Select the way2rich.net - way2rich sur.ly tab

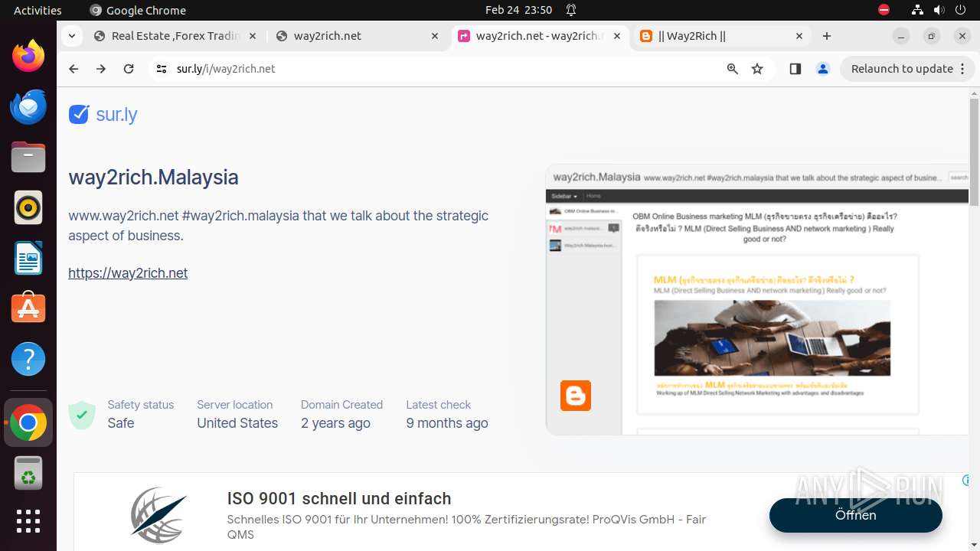tap(540, 36)
